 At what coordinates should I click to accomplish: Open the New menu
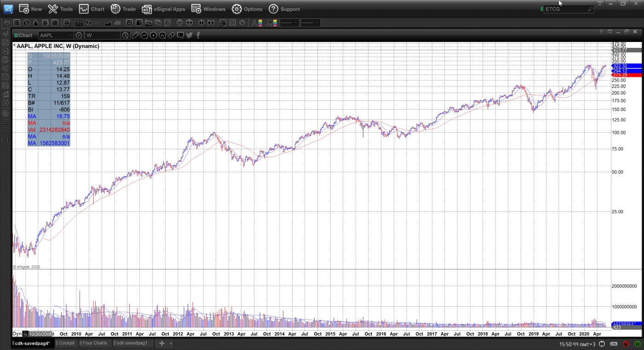pos(30,9)
